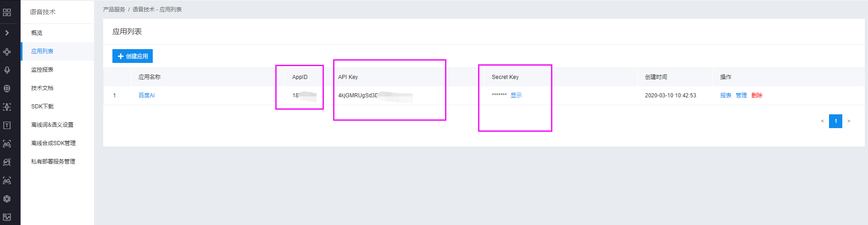Viewport: 868px width, 225px height.
Task: Click 产品服务 in the breadcrumb
Action: tap(114, 10)
